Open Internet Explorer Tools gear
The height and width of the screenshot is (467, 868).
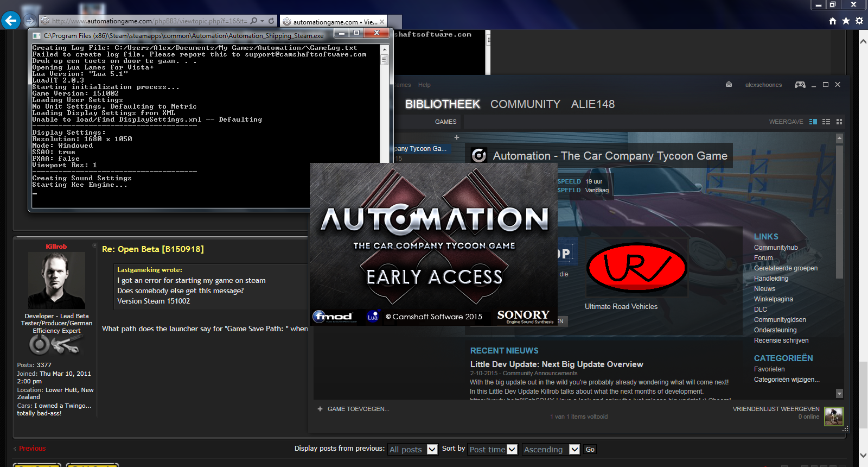(x=859, y=21)
